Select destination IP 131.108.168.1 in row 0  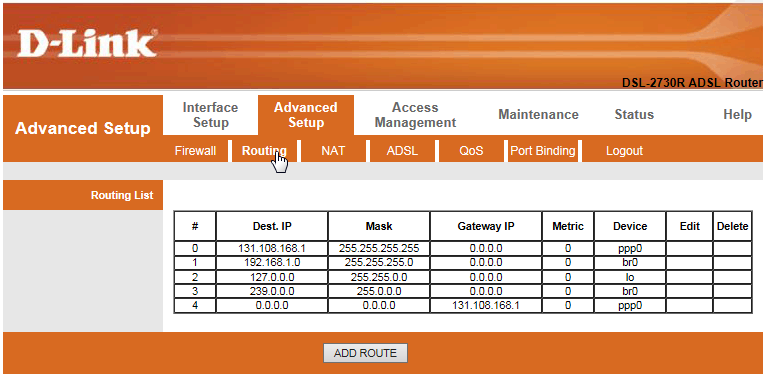pos(272,248)
